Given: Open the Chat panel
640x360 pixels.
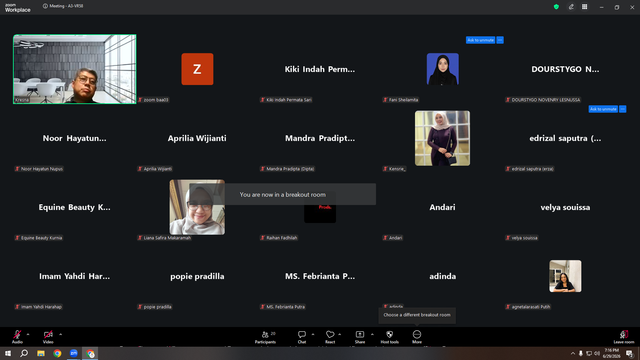Looking at the screenshot, I should click(x=302, y=337).
